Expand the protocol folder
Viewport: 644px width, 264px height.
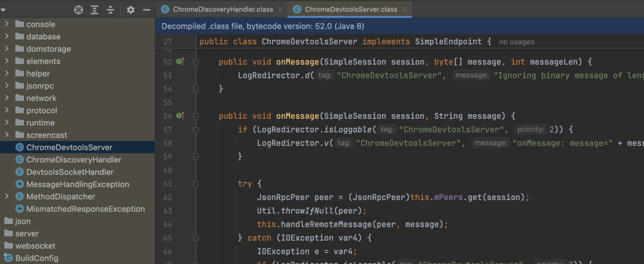tap(7, 110)
